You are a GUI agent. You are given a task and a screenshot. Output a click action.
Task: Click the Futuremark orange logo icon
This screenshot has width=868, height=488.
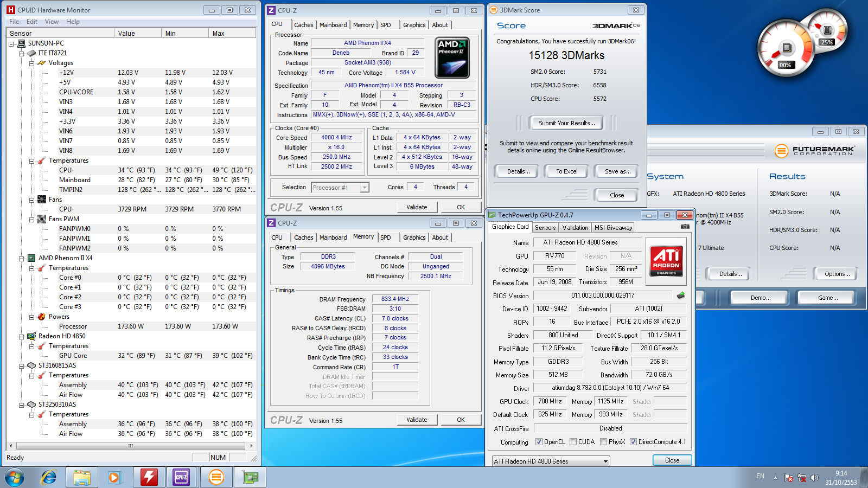click(781, 151)
